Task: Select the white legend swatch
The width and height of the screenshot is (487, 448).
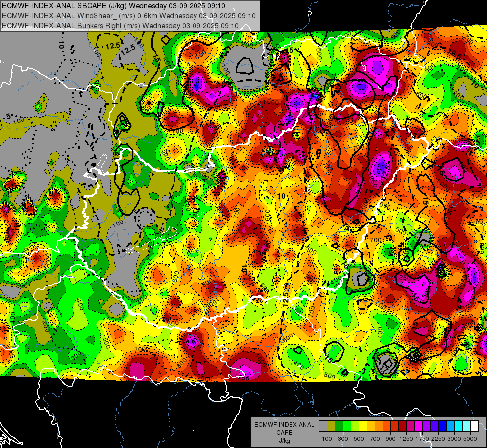Action: 474,426
